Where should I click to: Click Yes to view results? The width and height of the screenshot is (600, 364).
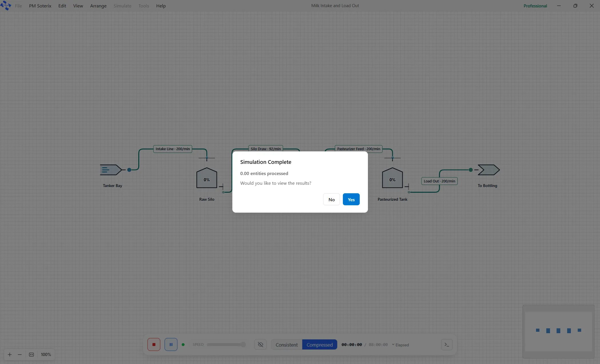(x=351, y=199)
